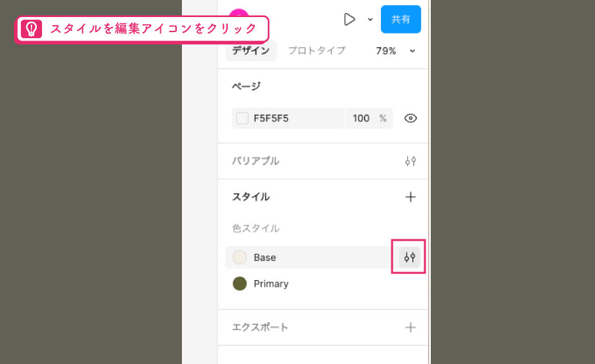This screenshot has width=595, height=364.
Task: Select the Base color style
Action: click(x=308, y=258)
